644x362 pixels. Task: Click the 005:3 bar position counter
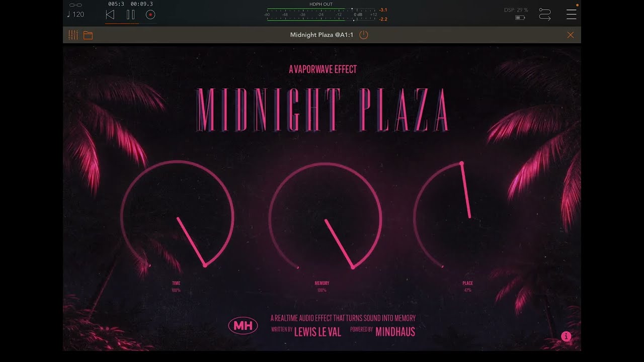click(x=116, y=4)
